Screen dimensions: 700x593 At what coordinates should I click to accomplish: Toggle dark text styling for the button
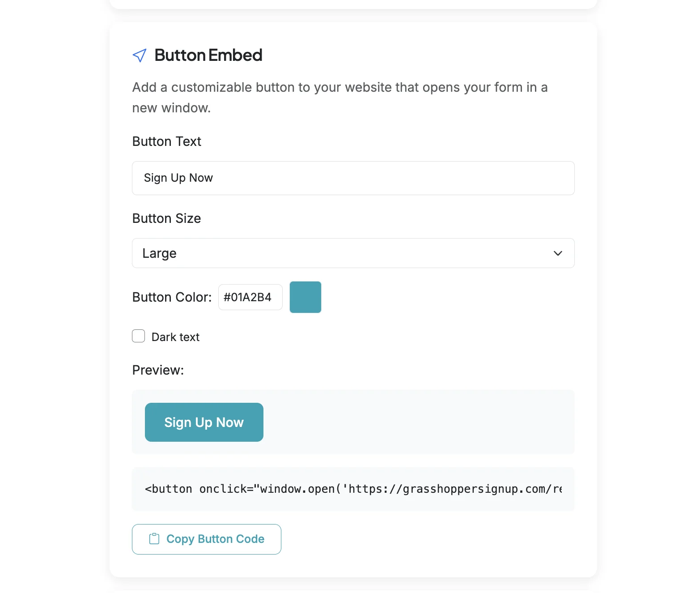click(x=138, y=336)
